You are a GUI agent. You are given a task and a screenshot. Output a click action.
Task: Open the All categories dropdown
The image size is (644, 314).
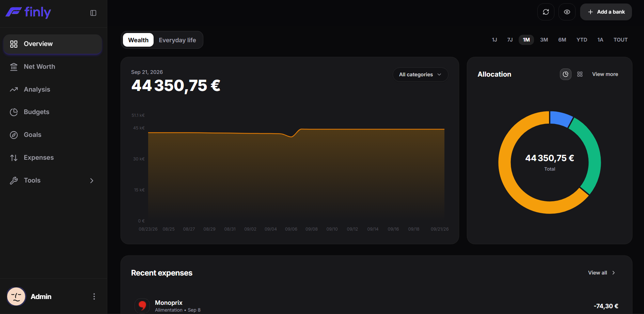[x=420, y=75]
